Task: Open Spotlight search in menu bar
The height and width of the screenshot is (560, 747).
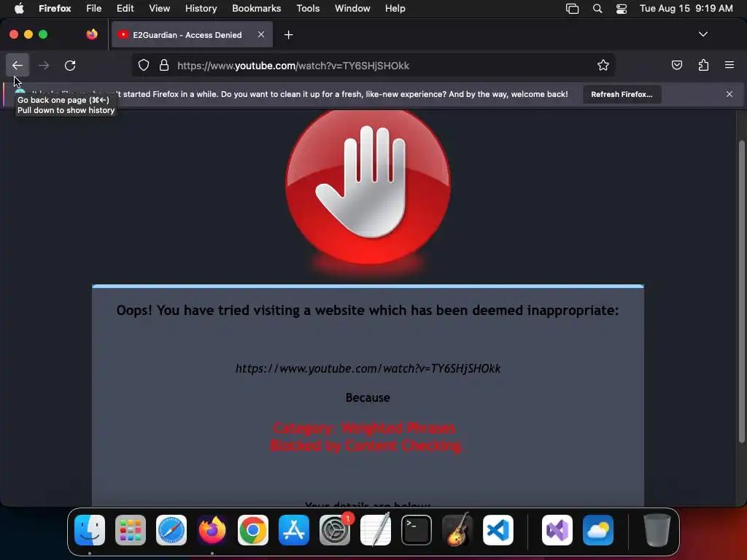Action: tap(597, 9)
